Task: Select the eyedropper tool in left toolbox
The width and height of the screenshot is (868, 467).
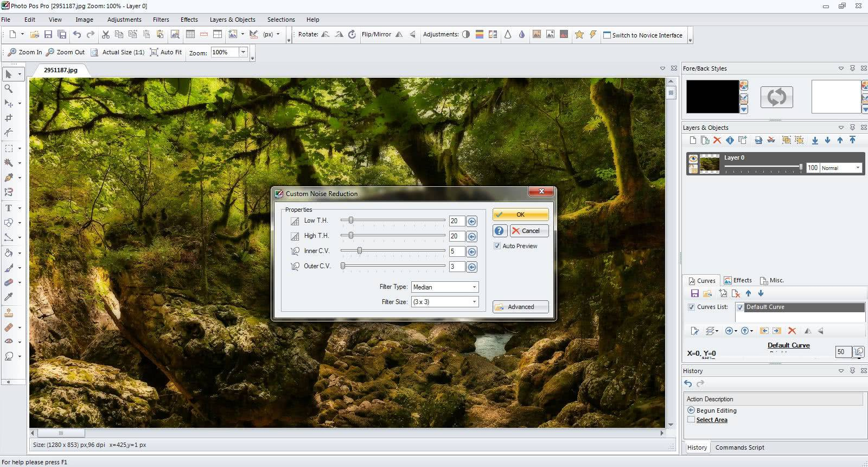Action: (9, 297)
